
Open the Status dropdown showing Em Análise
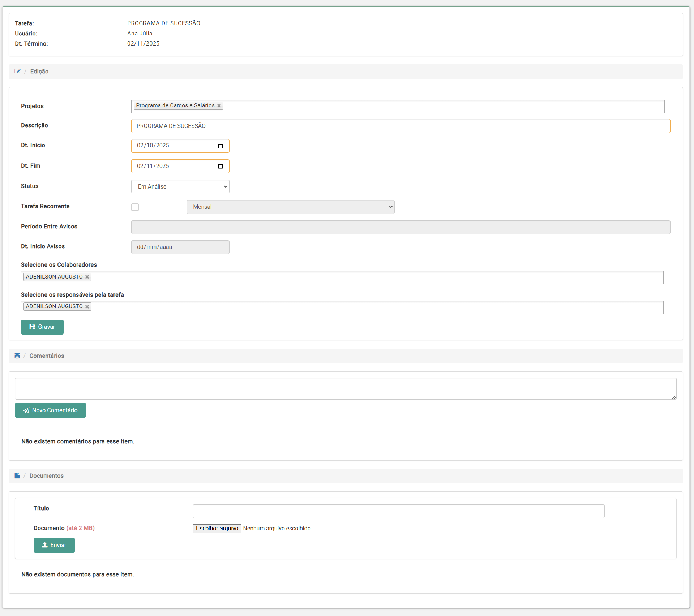(180, 186)
